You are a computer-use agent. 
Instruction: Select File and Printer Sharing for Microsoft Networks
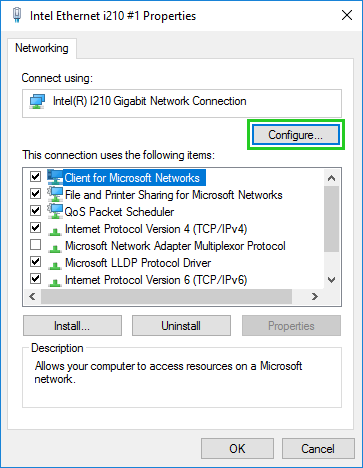[173, 195]
